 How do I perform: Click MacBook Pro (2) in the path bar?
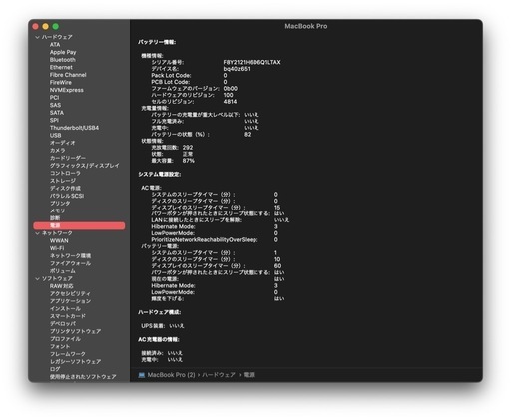point(171,375)
